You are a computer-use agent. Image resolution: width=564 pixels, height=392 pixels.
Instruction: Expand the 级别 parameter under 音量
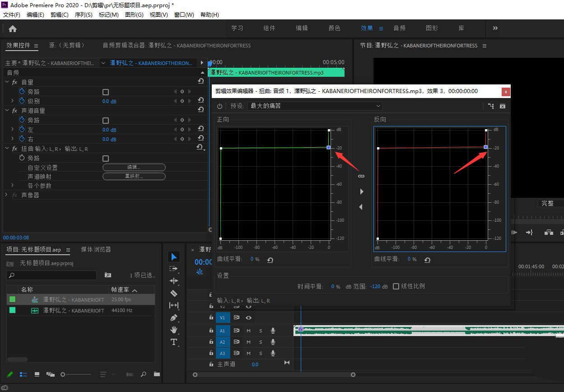coord(12,101)
